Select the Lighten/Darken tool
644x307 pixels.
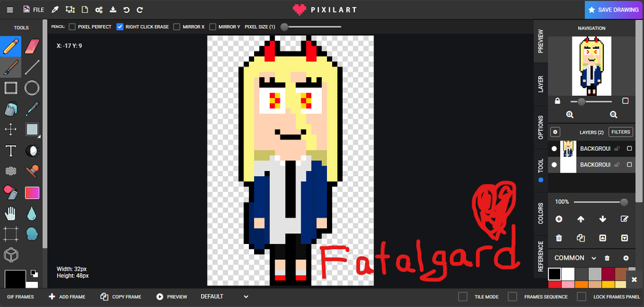tap(32, 151)
